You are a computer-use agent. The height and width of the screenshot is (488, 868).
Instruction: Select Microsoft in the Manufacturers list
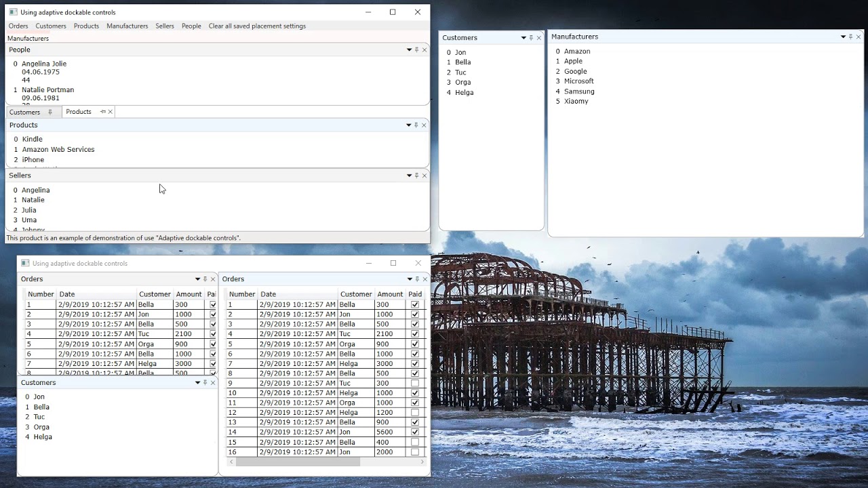578,81
